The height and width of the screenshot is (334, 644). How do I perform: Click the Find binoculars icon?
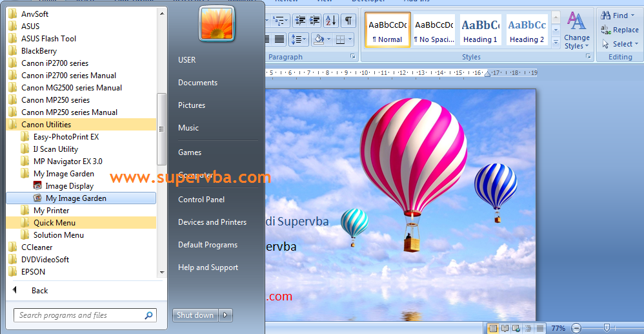click(605, 16)
